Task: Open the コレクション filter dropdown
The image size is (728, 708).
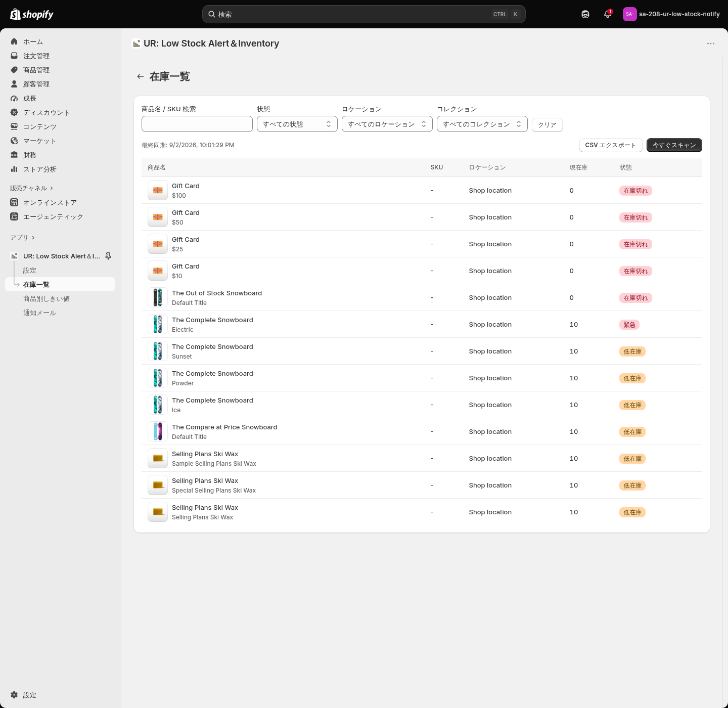Action: pos(482,124)
